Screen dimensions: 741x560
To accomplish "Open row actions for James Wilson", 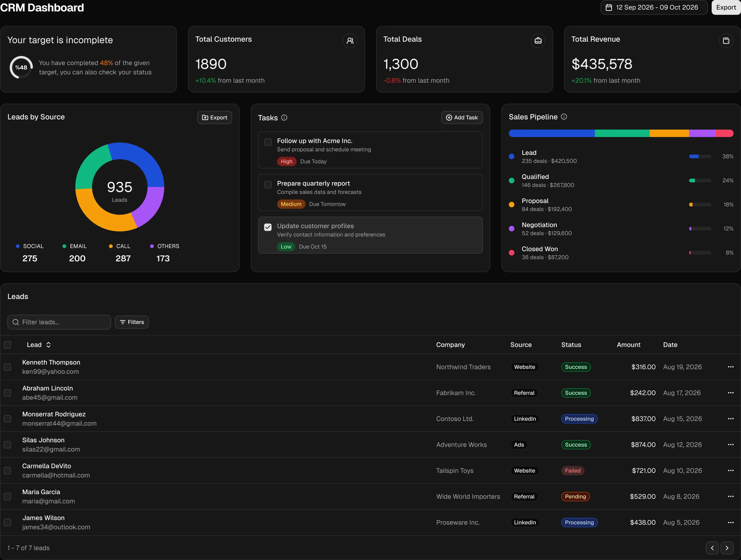I will (731, 522).
